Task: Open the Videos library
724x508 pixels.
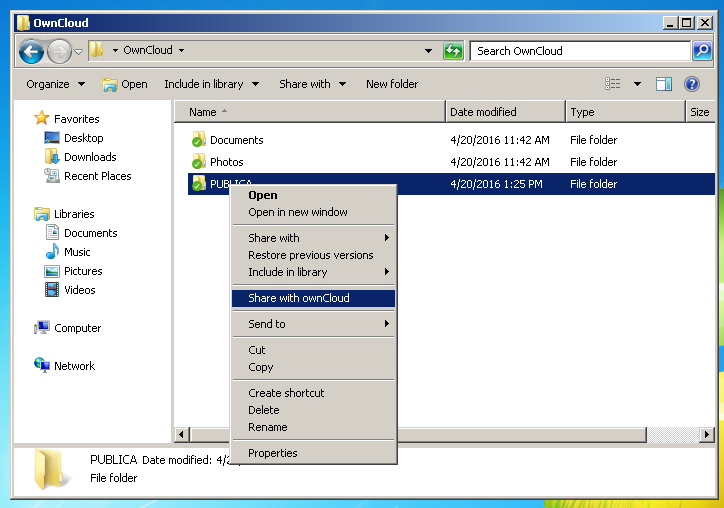Action: tap(79, 290)
